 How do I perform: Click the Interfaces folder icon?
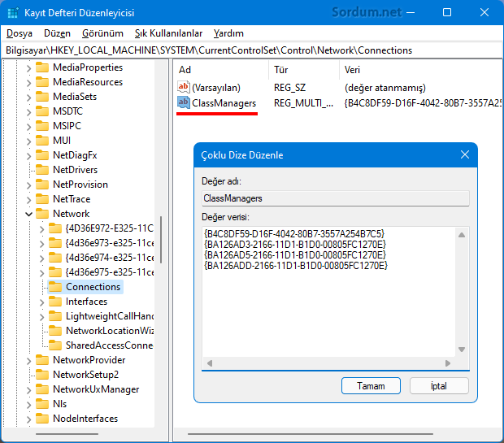coord(55,302)
